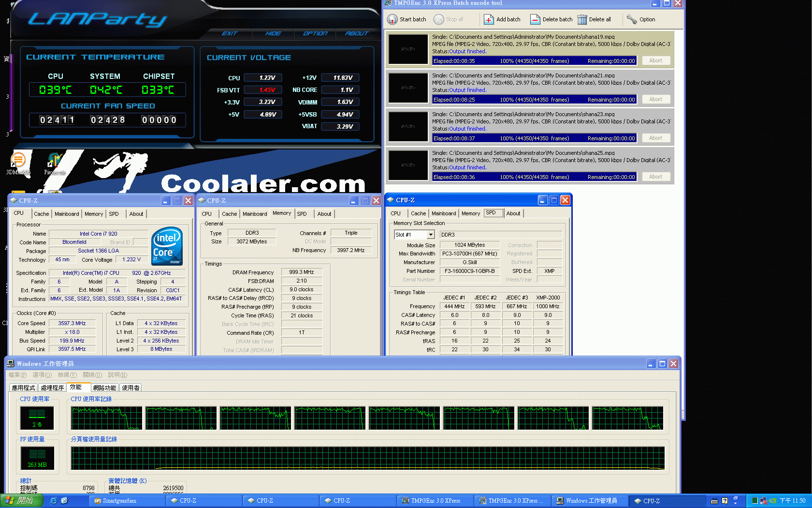Open the 關機(U) menu in Task Manager
This screenshot has width=812, height=508.
pos(92,375)
